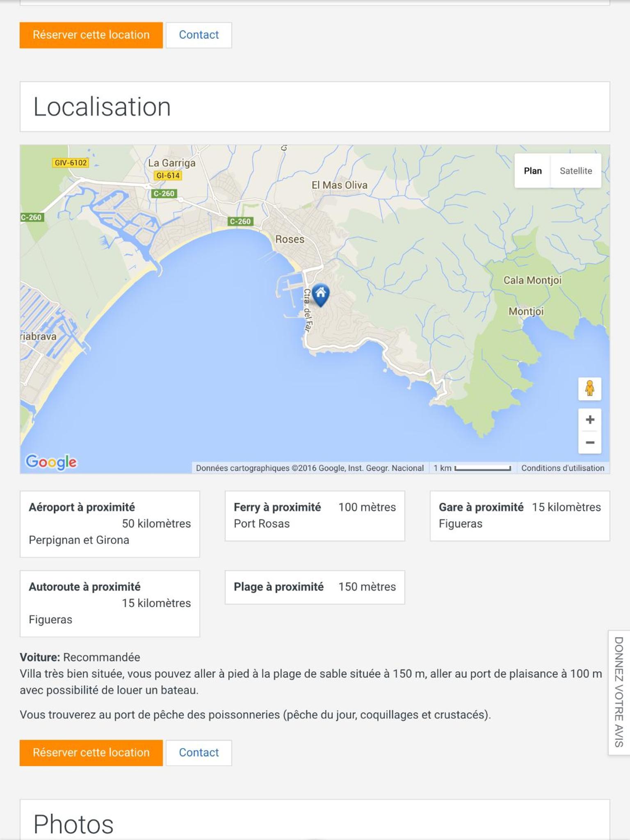Image resolution: width=630 pixels, height=840 pixels.
Task: Select the Ferry à proximité card
Action: (315, 516)
